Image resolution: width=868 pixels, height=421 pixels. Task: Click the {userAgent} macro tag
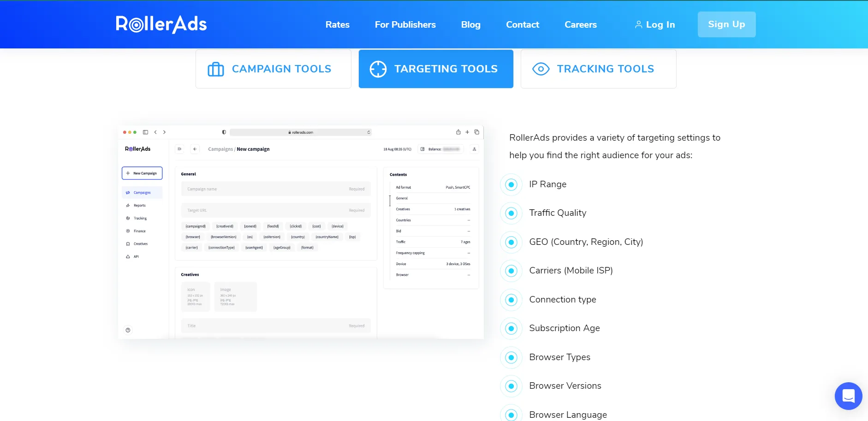254,248
